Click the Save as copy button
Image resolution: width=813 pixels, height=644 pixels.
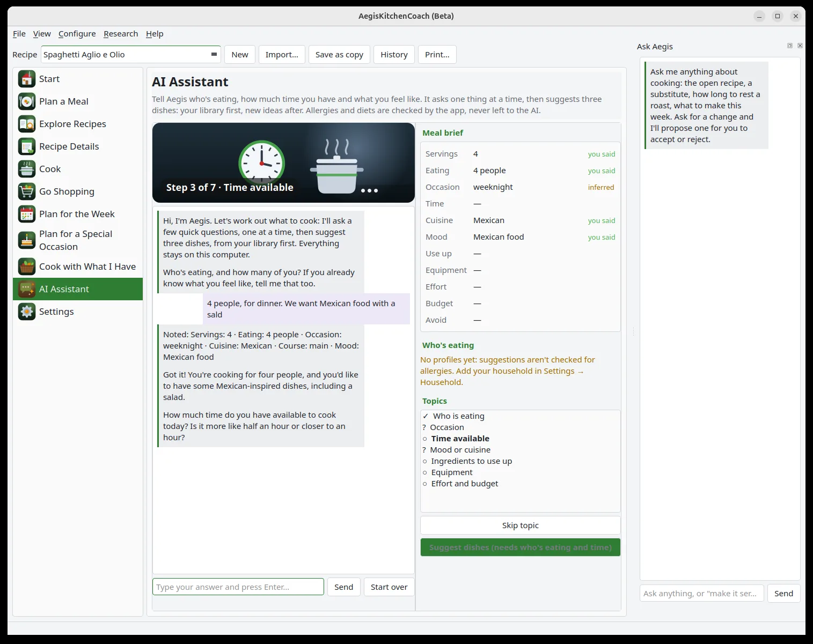[x=339, y=55]
